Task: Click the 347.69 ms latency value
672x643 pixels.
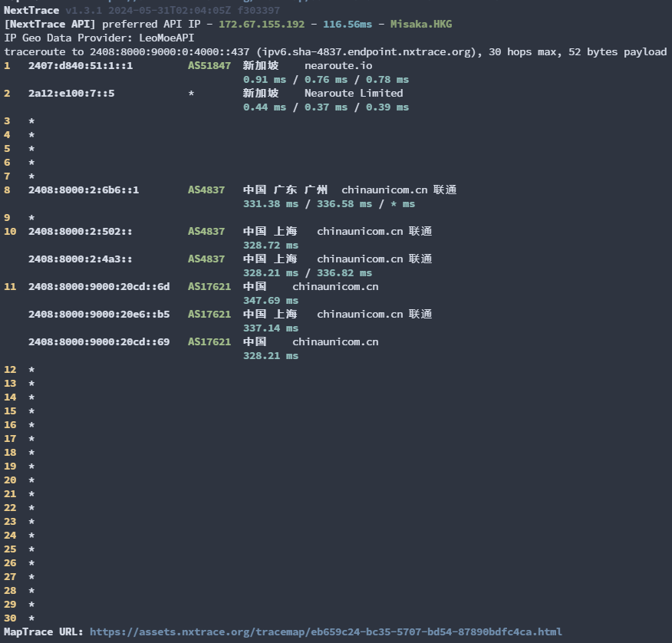Action: tap(271, 301)
